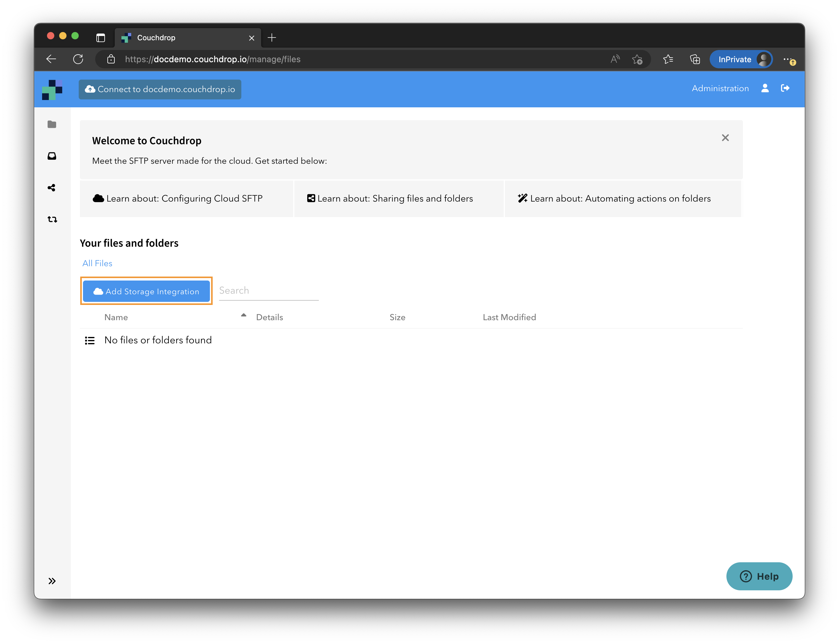
Task: Open the user profile icon
Action: pos(765,88)
